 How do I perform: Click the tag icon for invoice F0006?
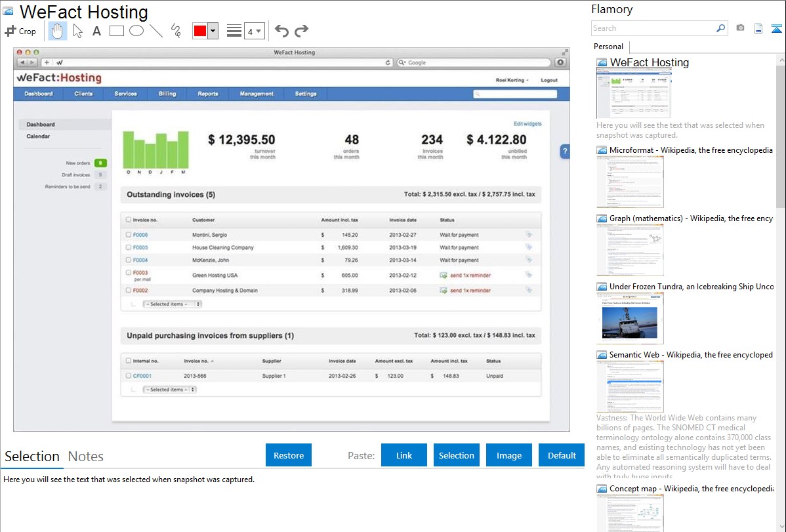(x=528, y=234)
